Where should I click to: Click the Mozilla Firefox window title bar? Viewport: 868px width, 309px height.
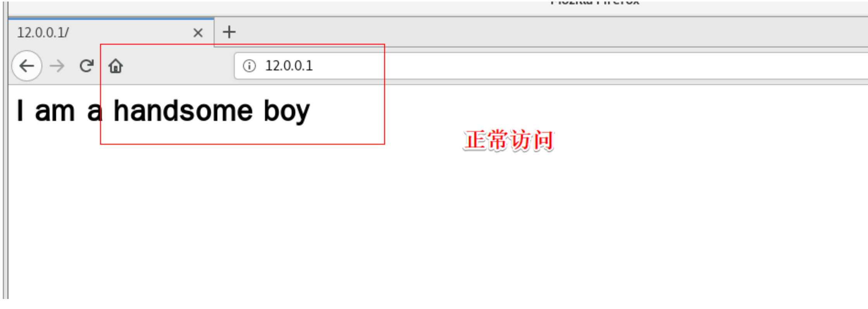[x=438, y=8]
